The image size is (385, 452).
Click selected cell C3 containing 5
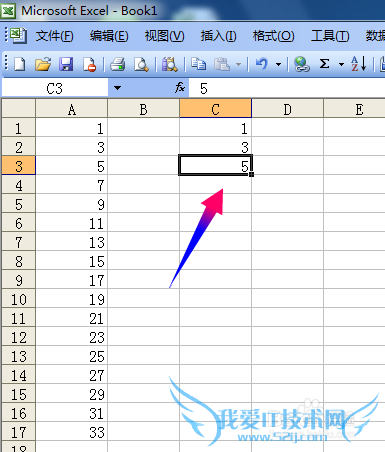point(216,165)
